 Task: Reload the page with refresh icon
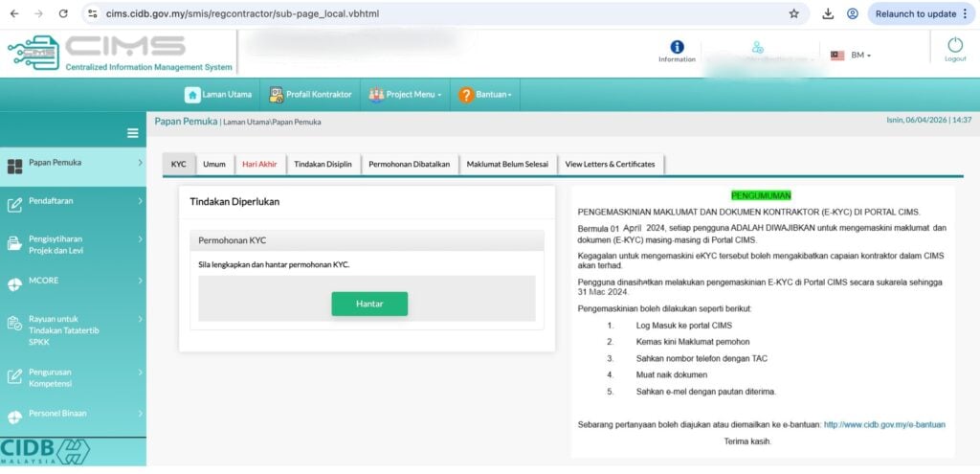[x=63, y=13]
